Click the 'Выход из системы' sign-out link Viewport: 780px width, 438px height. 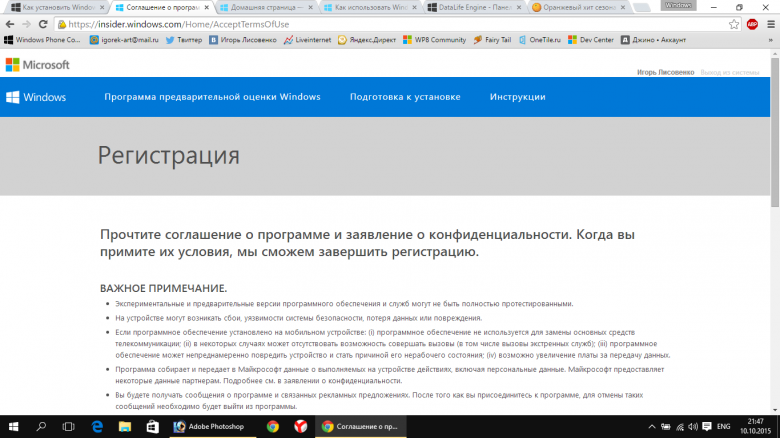730,73
